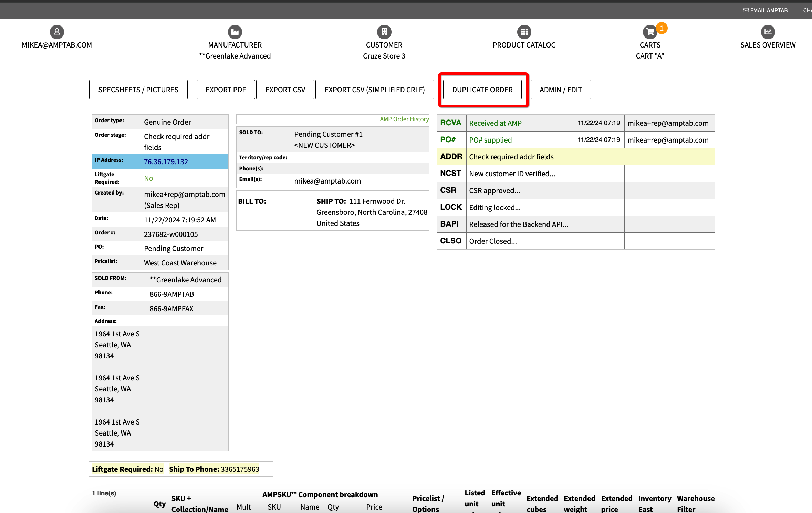The width and height of the screenshot is (812, 513).
Task: Open the Admin / Edit button
Action: click(560, 90)
